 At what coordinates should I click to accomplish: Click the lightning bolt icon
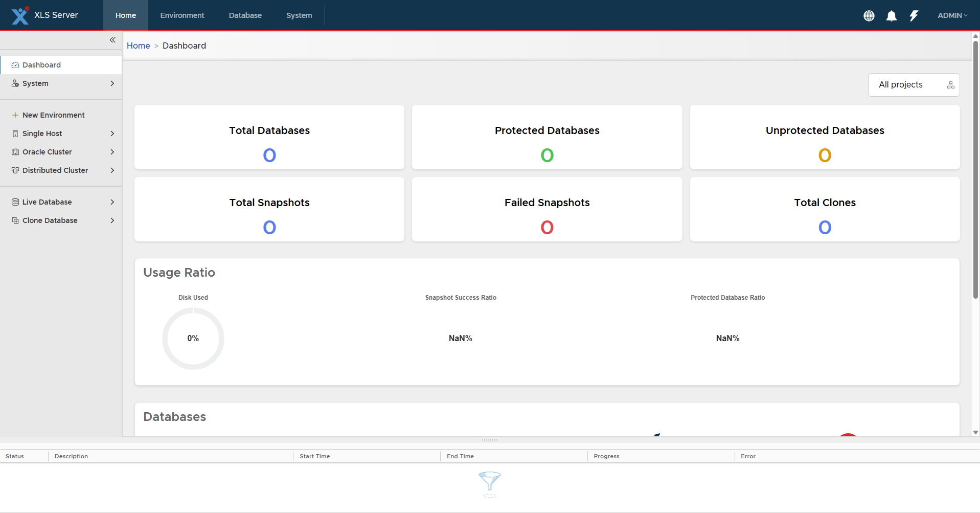pos(914,16)
